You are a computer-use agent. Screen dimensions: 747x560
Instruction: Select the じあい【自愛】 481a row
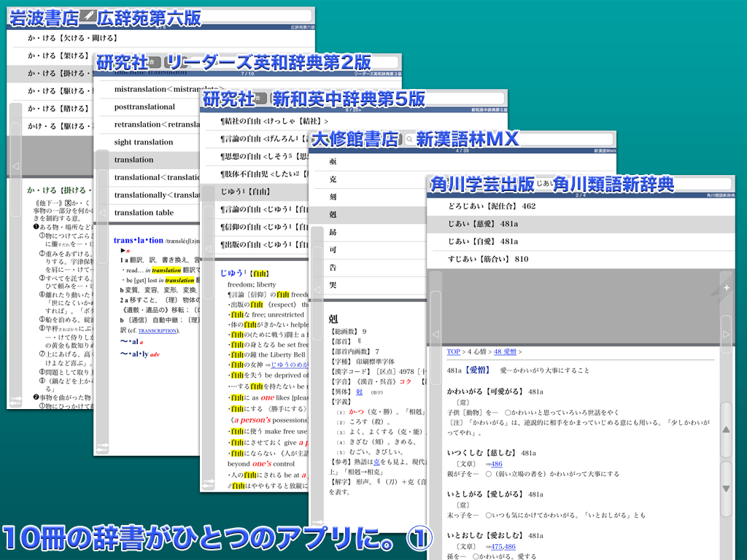click(581, 241)
